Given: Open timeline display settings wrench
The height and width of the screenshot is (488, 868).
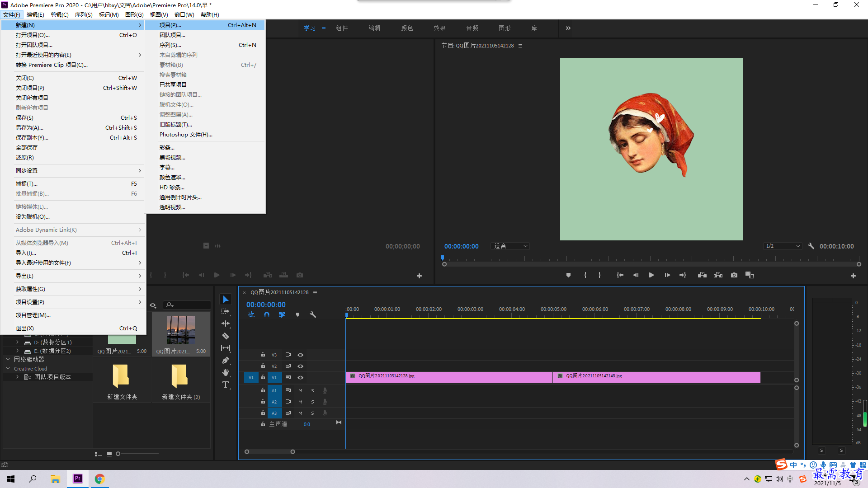Looking at the screenshot, I should [x=313, y=314].
